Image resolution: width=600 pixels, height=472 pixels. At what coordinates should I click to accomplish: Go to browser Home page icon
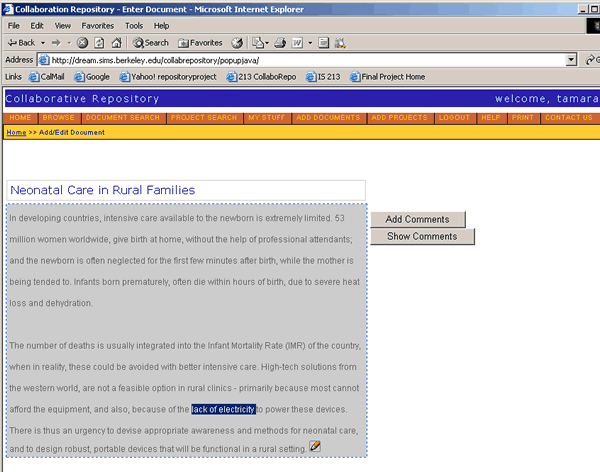pos(116,43)
